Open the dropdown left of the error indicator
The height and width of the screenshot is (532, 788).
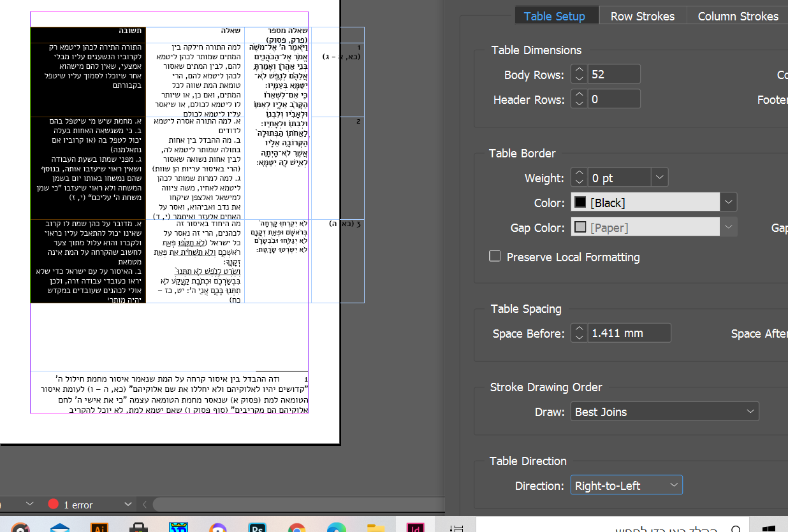[29, 504]
